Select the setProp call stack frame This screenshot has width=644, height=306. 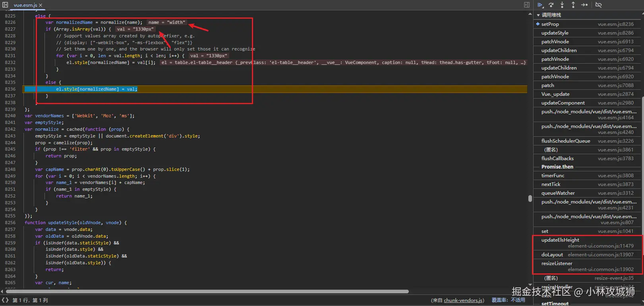(x=587, y=24)
